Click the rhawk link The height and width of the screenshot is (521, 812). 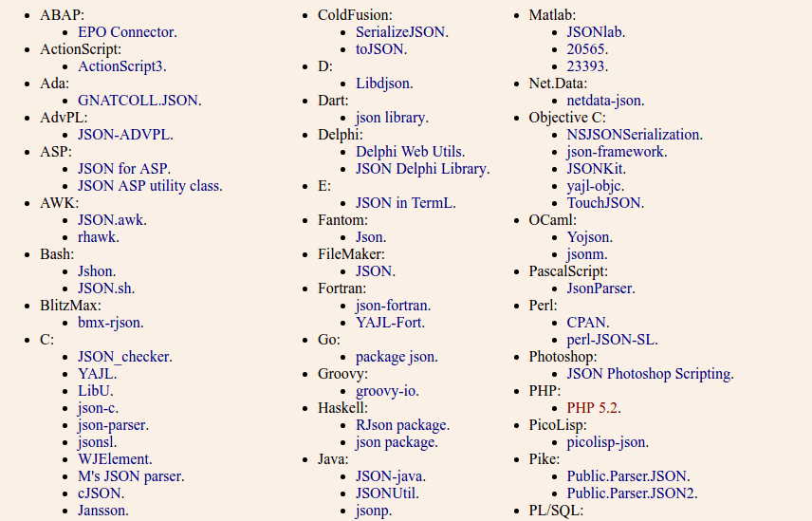(x=97, y=237)
